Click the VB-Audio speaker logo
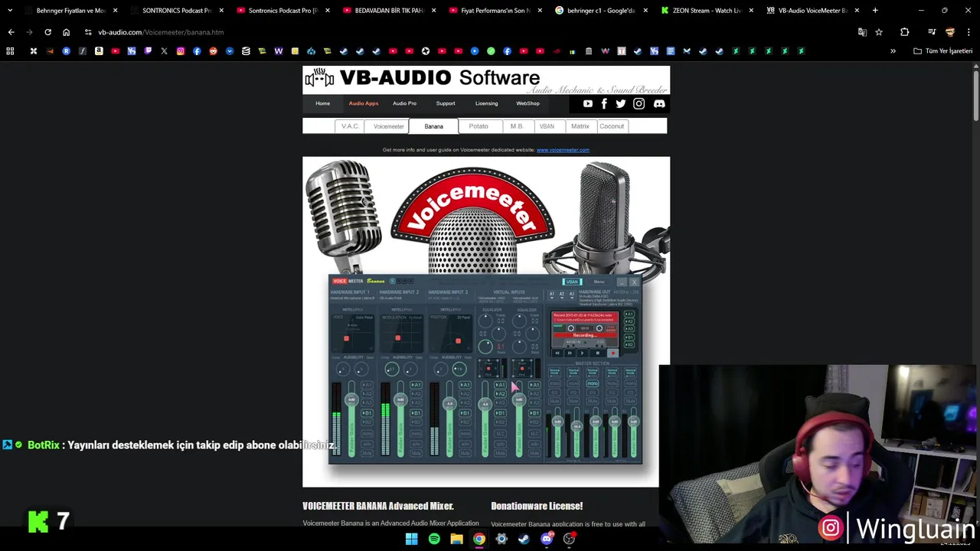This screenshot has height=551, width=980. [x=319, y=77]
